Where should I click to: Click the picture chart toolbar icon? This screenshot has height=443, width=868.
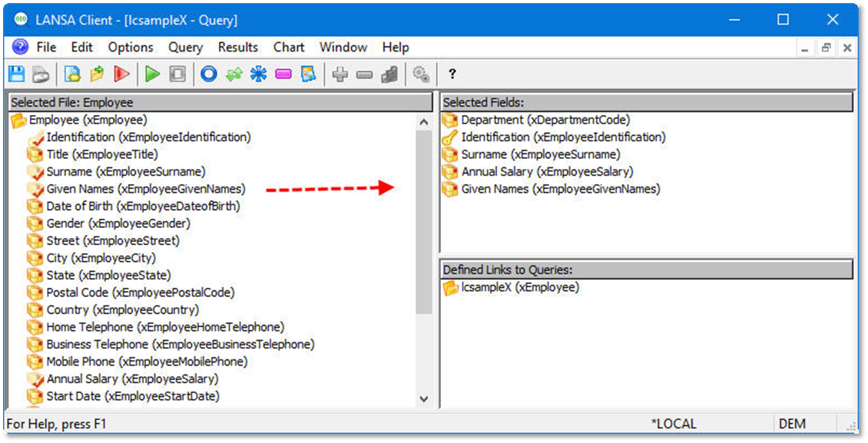point(308,74)
